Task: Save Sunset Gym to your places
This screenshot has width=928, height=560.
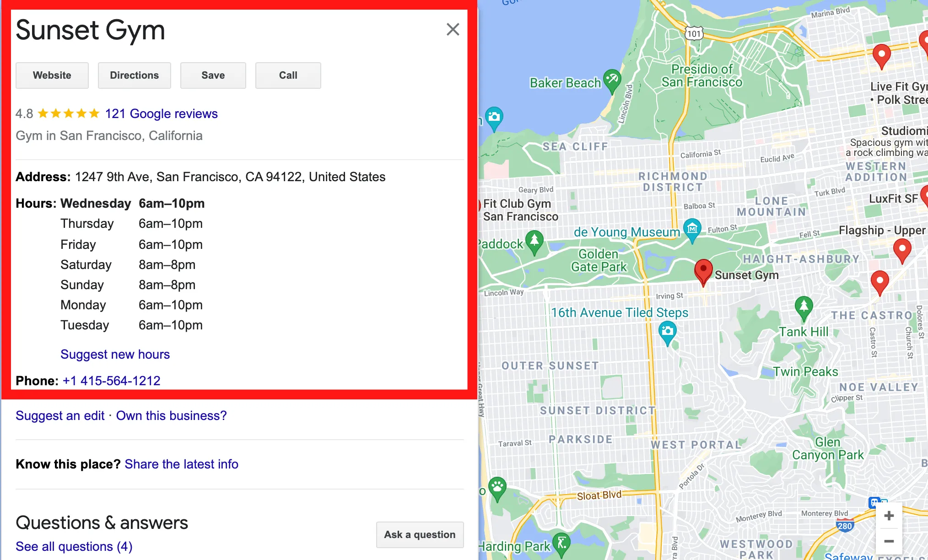Action: pos(213,75)
